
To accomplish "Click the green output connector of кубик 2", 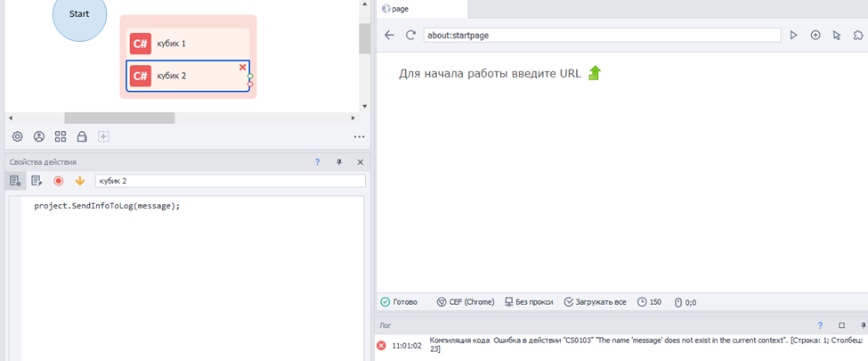I will (250, 76).
